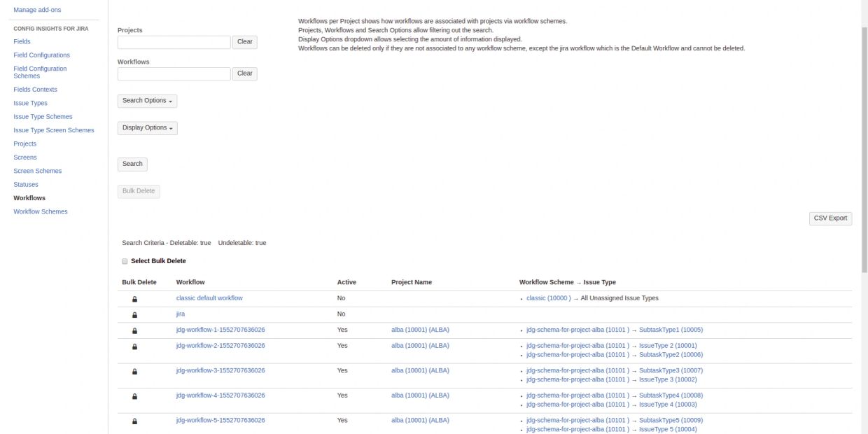Open IssueType 2 (10001) link
868x434 pixels.
coord(668,346)
